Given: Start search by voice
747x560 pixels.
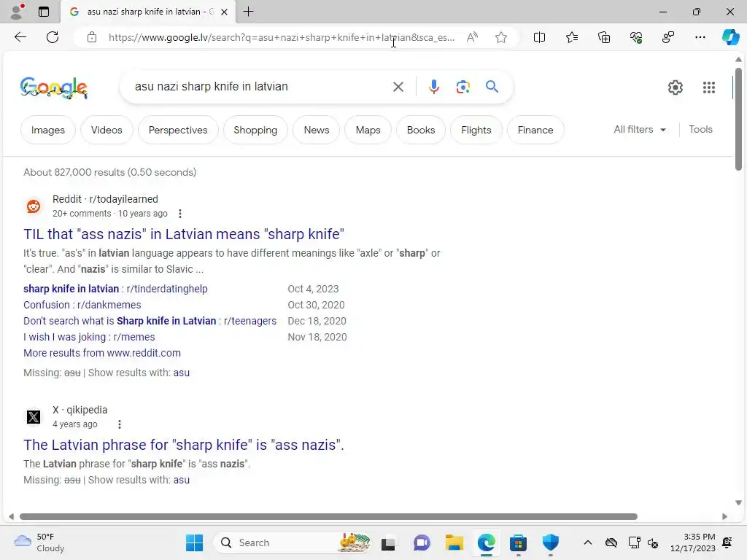Looking at the screenshot, I should pos(433,87).
